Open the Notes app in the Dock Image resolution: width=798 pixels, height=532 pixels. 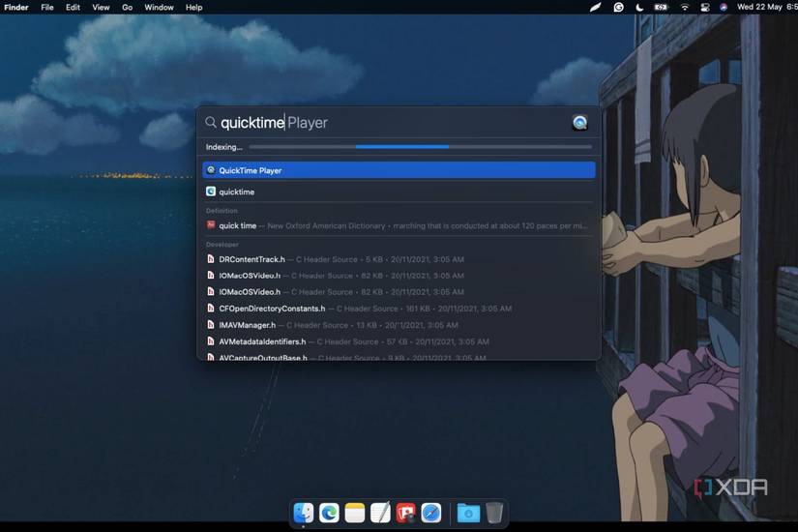(x=355, y=513)
